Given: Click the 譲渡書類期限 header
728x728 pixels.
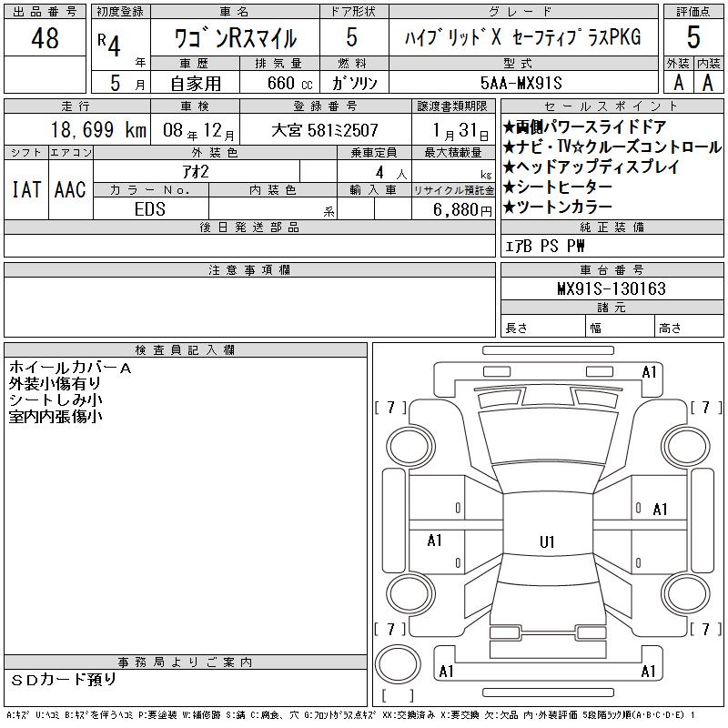Looking at the screenshot, I should point(452,106).
